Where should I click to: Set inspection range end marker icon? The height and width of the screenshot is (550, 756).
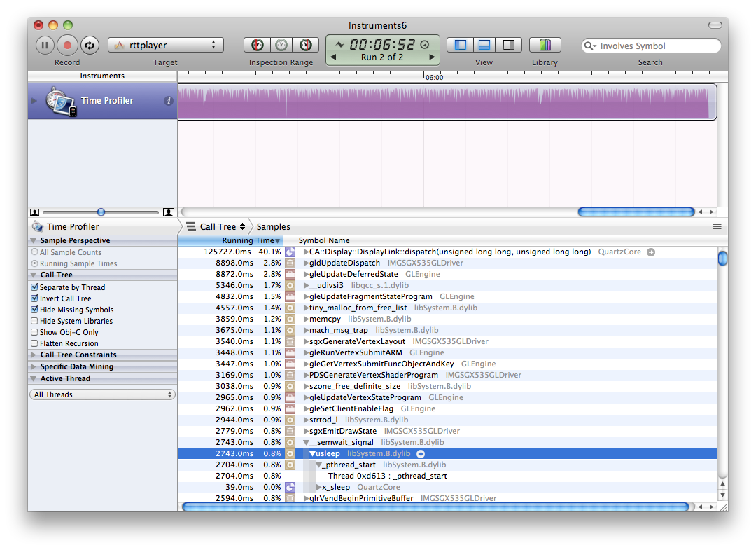click(305, 45)
